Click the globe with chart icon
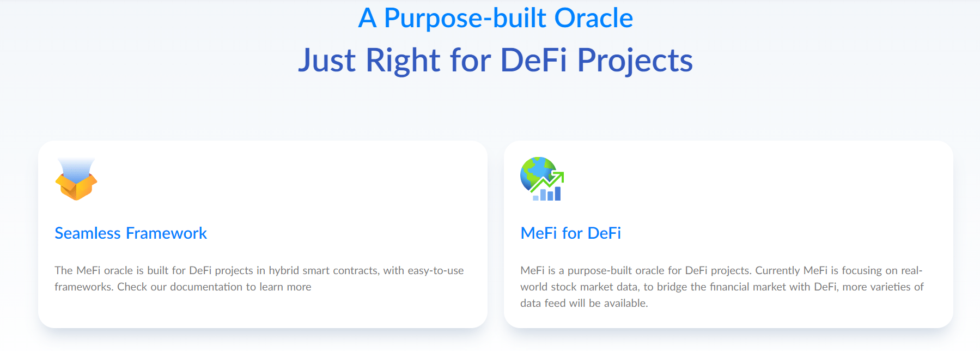Viewport: 980px width, 351px height. point(542,179)
